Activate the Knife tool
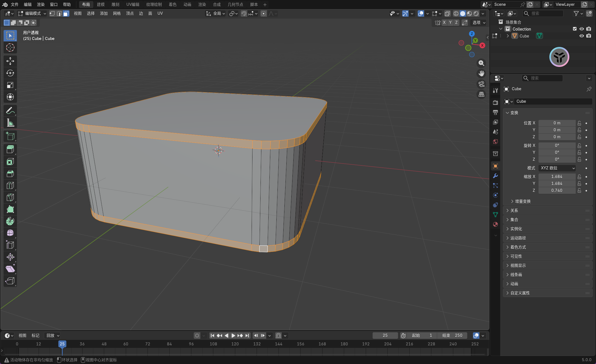This screenshot has height=364, width=596. (10, 197)
